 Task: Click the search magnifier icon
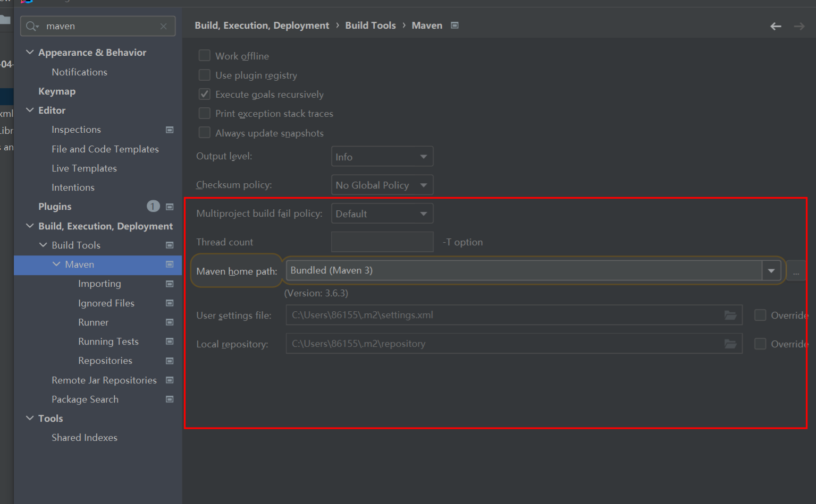coord(32,26)
